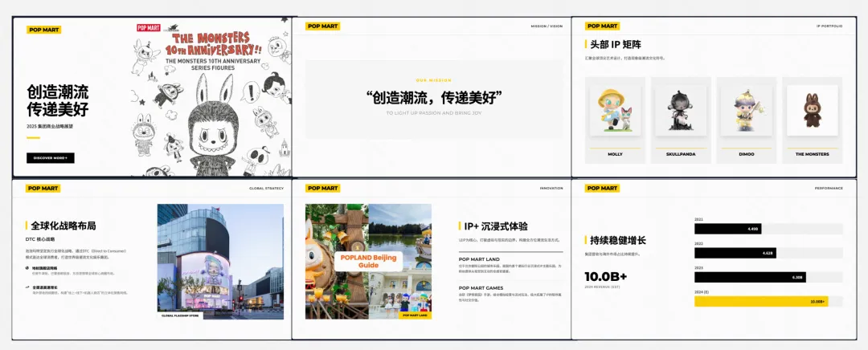Click the yellow POP MART LAND tag on the photo

pos(415,315)
